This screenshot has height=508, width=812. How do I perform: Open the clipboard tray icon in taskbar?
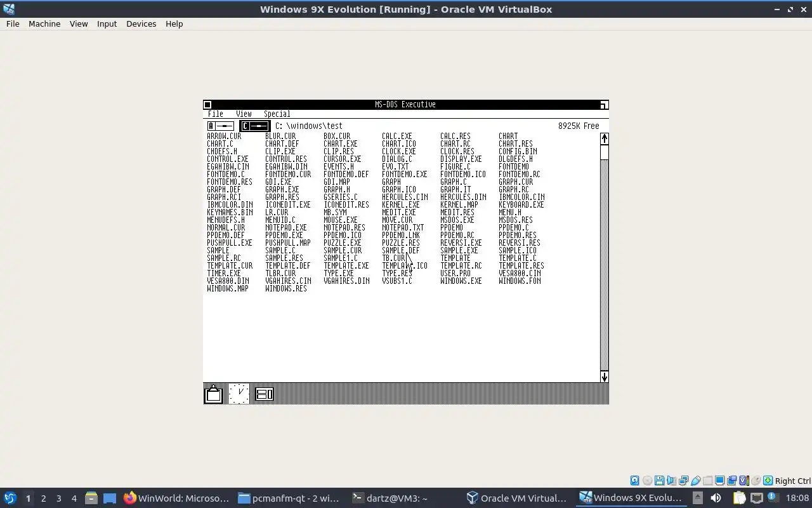pyautogui.click(x=739, y=498)
